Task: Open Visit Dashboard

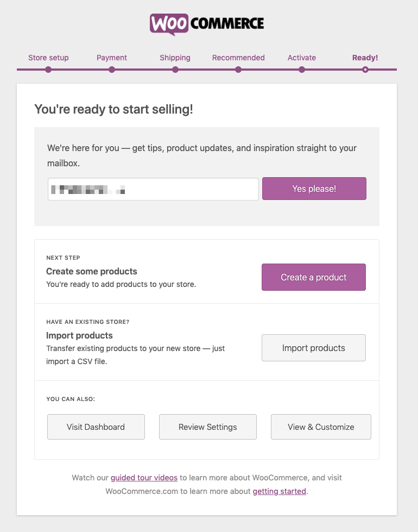Action: (96, 427)
